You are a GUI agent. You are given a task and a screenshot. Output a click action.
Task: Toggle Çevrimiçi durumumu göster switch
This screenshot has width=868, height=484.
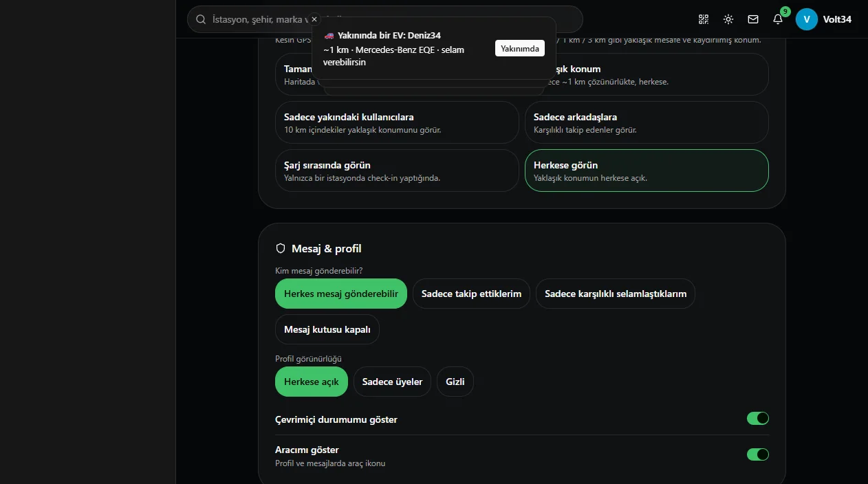tap(757, 418)
